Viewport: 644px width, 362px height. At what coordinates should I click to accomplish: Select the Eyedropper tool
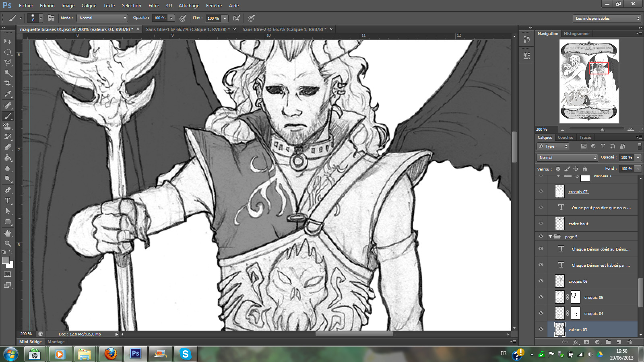(x=8, y=94)
